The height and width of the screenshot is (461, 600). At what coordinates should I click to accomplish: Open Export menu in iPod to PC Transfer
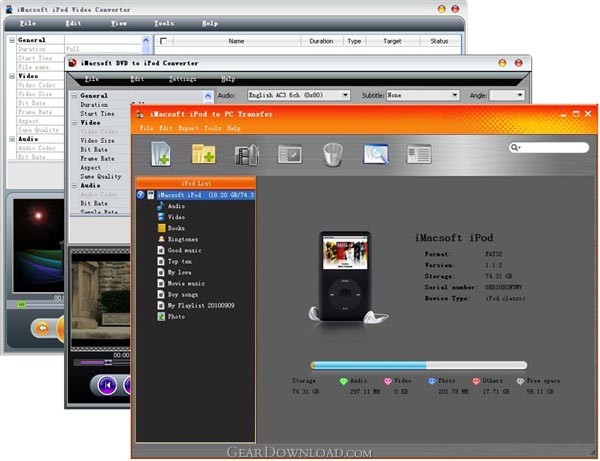click(x=188, y=128)
